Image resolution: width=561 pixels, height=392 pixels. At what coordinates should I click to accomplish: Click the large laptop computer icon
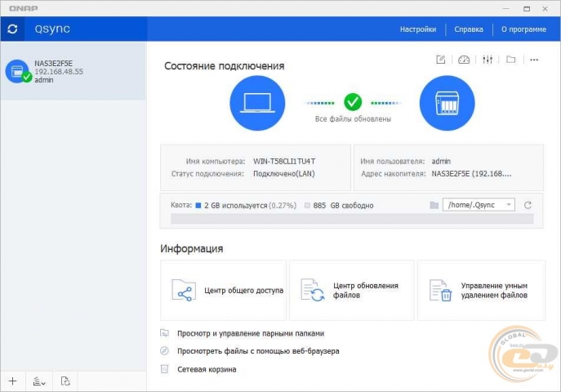[257, 103]
